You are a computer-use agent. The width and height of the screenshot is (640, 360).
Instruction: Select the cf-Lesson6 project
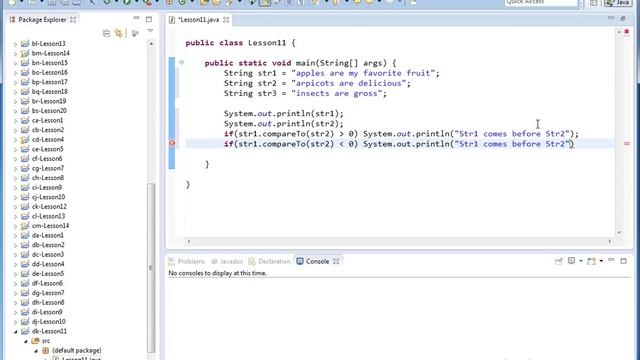pos(47,158)
